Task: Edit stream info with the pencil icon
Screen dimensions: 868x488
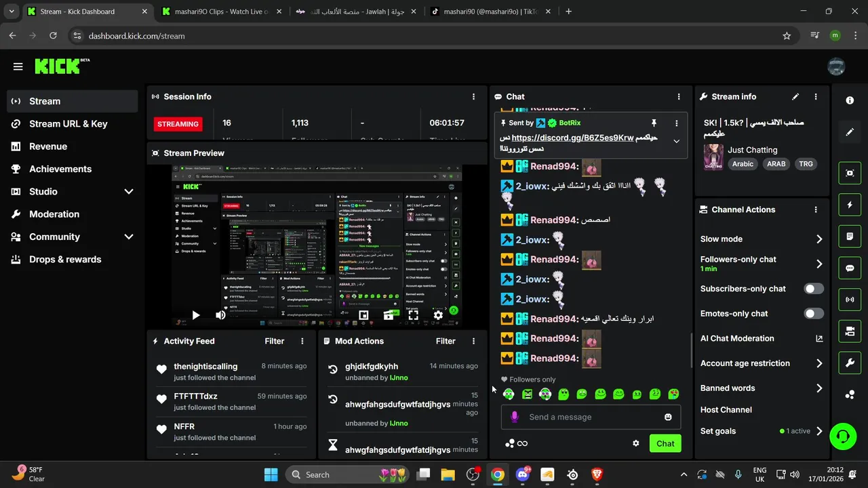Action: 795,96
